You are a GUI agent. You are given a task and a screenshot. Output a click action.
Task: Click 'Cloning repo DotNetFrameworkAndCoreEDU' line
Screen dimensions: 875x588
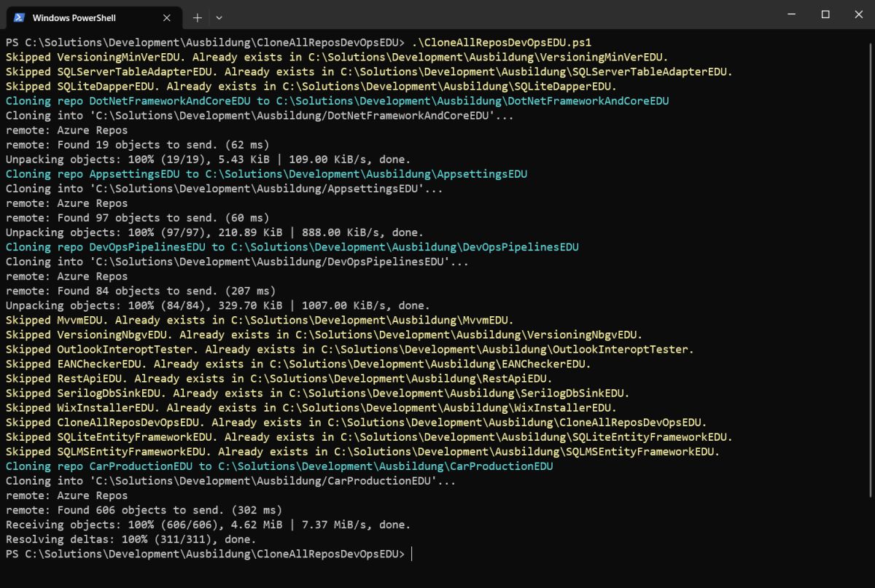point(337,101)
